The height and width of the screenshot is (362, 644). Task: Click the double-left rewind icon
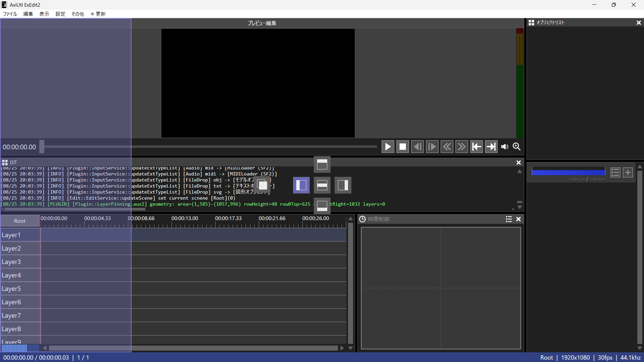tap(447, 147)
